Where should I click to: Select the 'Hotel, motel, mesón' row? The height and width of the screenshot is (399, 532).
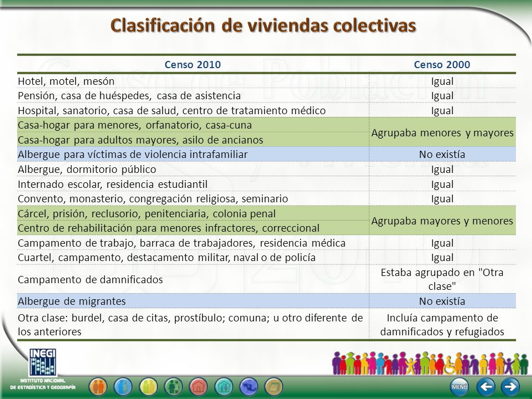click(x=267, y=81)
